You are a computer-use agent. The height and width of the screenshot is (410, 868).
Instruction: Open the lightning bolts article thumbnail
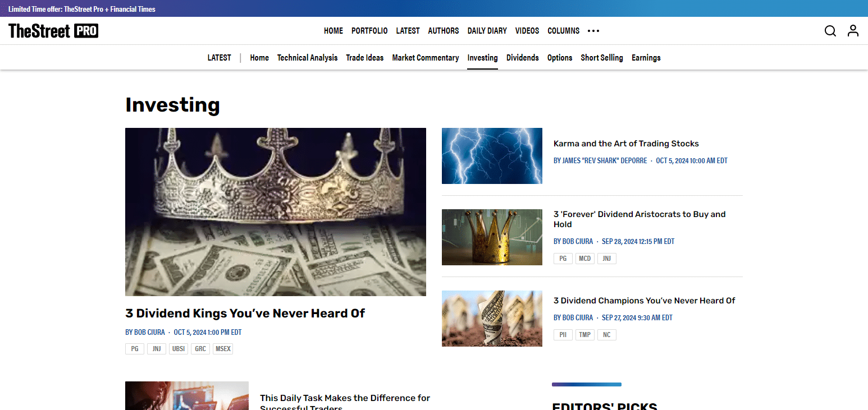point(492,156)
